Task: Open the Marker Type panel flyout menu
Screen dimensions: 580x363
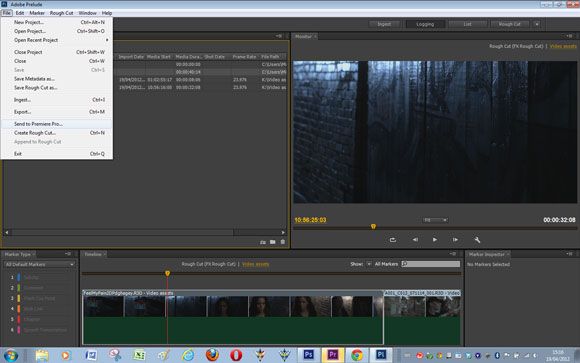Action: coord(68,254)
